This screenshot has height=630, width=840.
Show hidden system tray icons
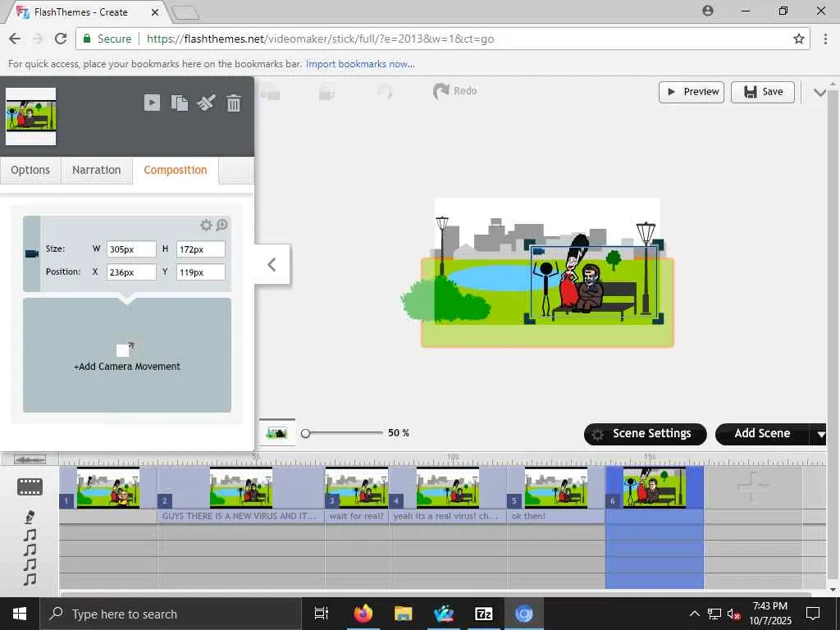tap(694, 614)
